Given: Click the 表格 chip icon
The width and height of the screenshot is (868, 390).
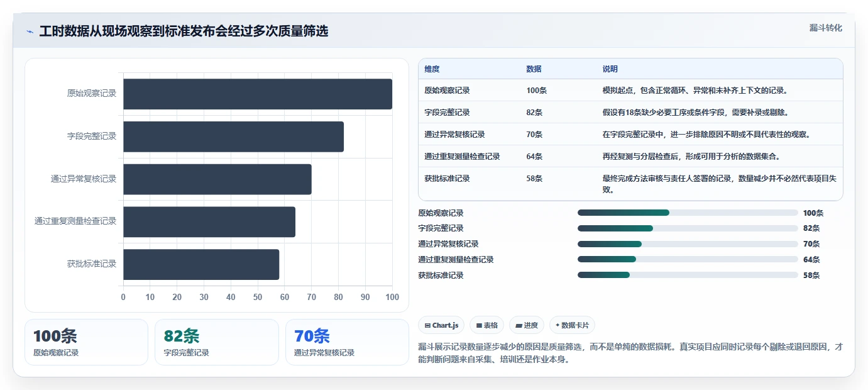Looking at the screenshot, I should (479, 326).
